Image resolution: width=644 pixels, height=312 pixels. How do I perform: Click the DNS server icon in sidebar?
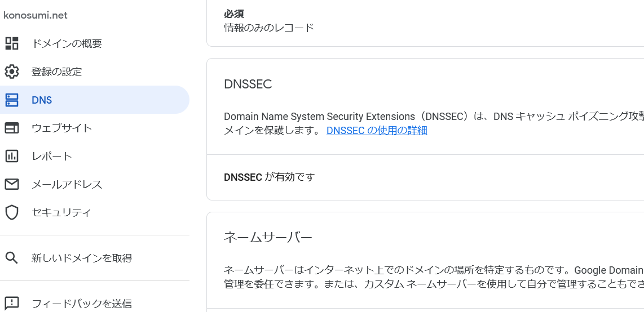(x=11, y=100)
